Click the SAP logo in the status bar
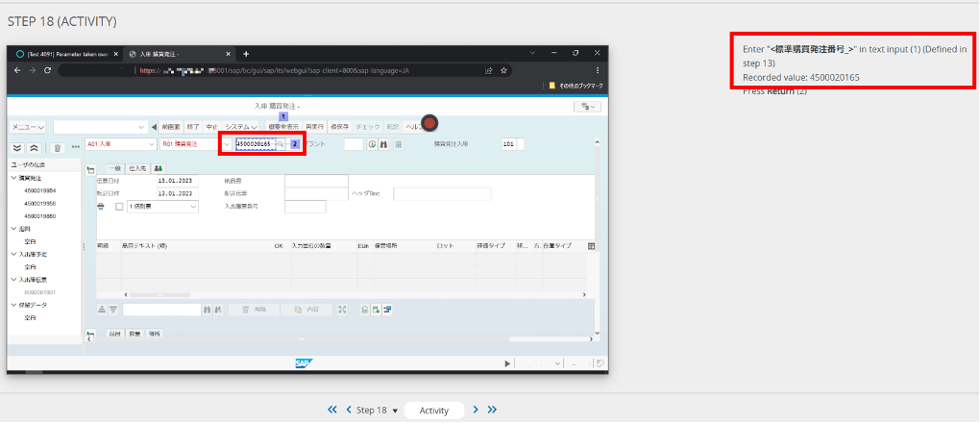980x423 pixels. [304, 363]
